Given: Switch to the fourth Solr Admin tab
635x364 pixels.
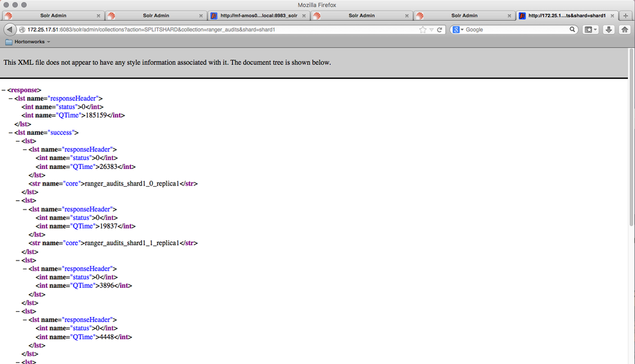Looking at the screenshot, I should point(361,16).
